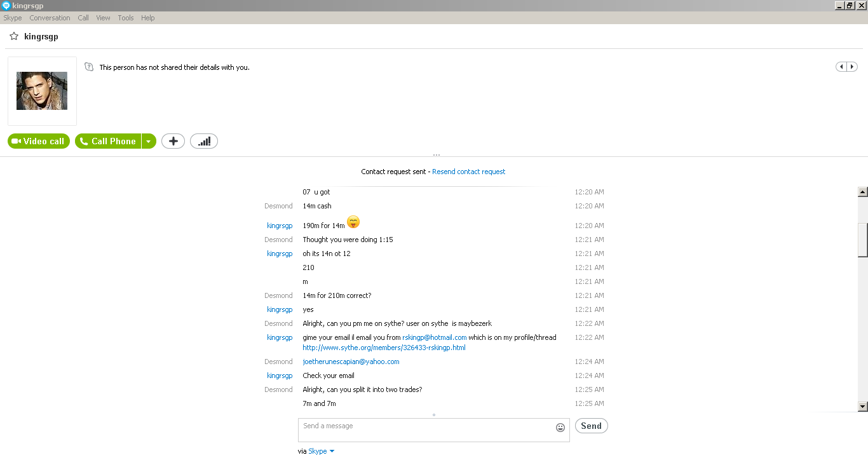Open the Conversation menu

[50, 18]
